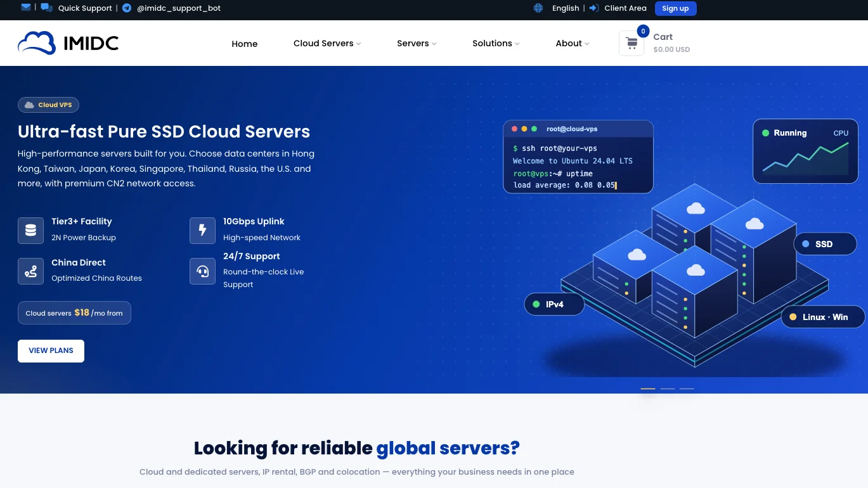Click the IPv4 label pill
This screenshot has width=868, height=488.
click(x=554, y=304)
